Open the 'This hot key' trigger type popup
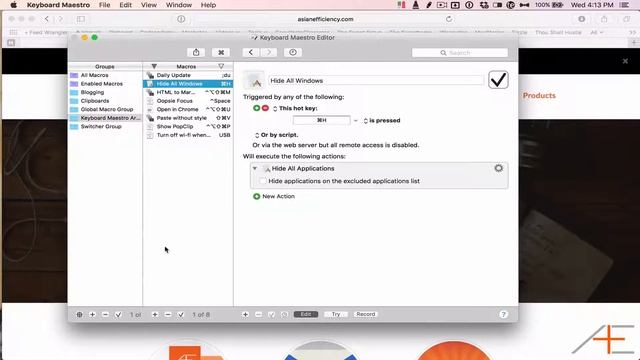Image resolution: width=640 pixels, height=360 pixels. (x=275, y=109)
